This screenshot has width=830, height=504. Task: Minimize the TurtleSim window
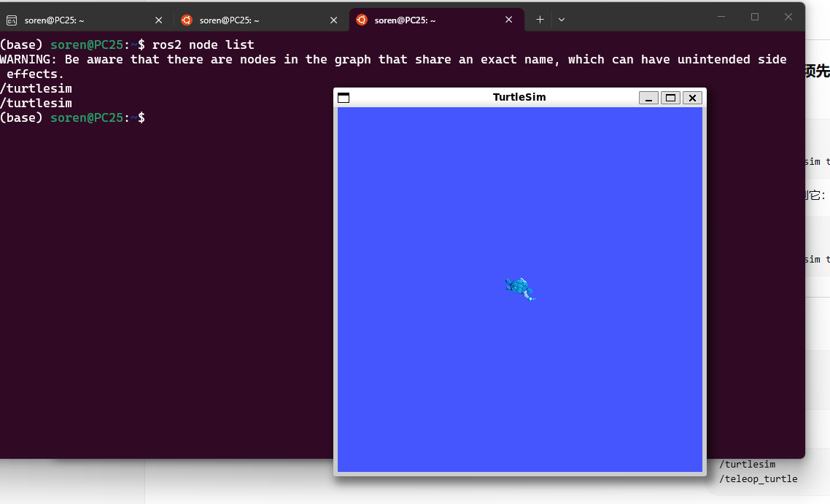pos(648,98)
